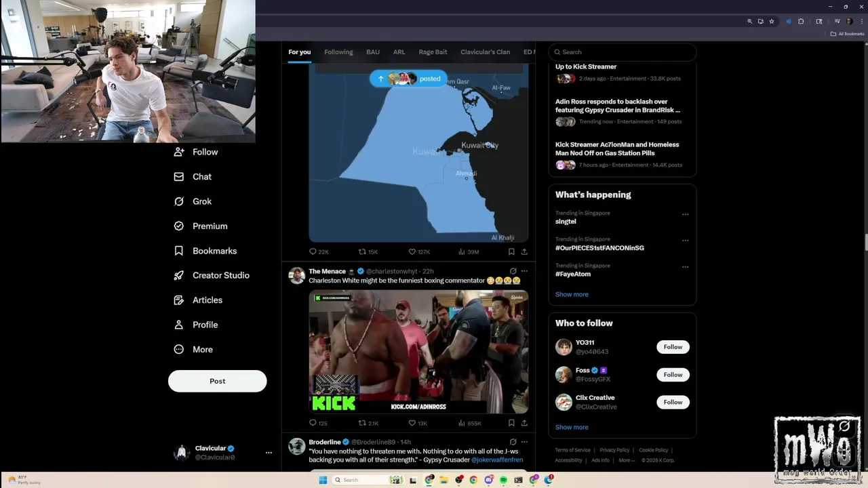Screen dimensions: 868x488
Task: Open options for the #FayeAtom trend
Action: coord(685,267)
